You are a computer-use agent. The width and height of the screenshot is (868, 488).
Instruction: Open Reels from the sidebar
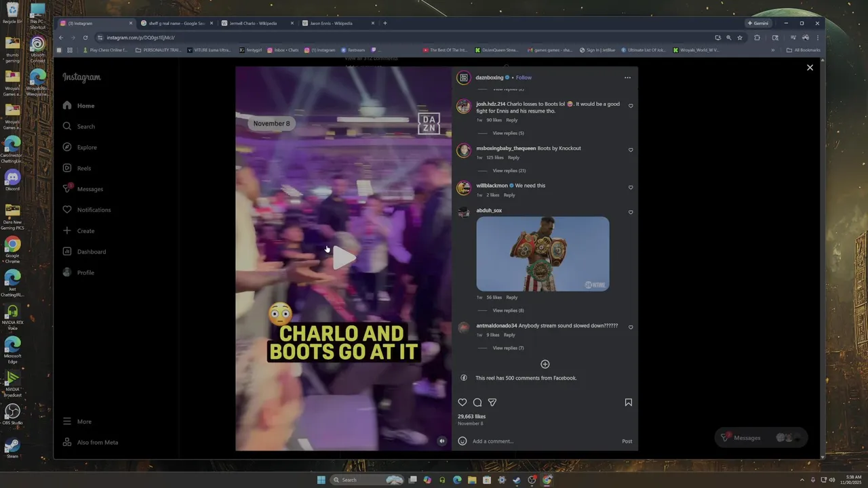(x=77, y=168)
